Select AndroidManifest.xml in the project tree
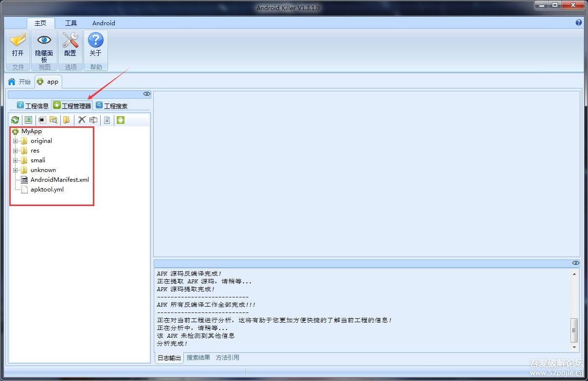The width and height of the screenshot is (588, 381). pos(59,180)
